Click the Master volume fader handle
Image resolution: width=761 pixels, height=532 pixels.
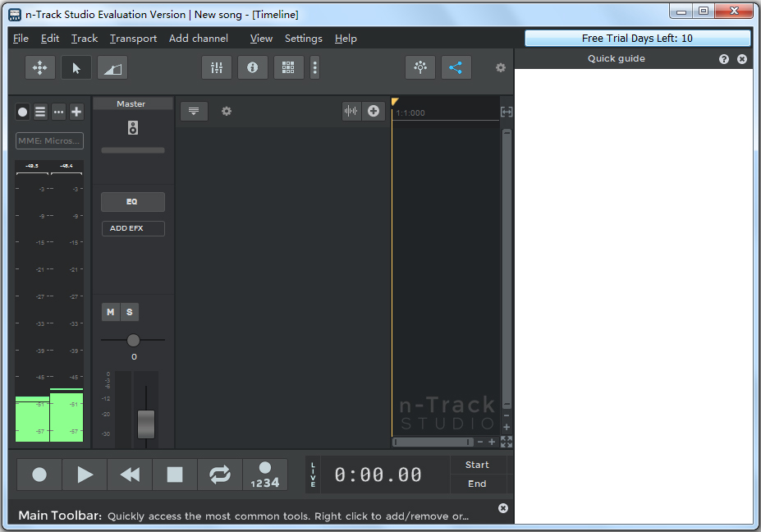tap(146, 424)
